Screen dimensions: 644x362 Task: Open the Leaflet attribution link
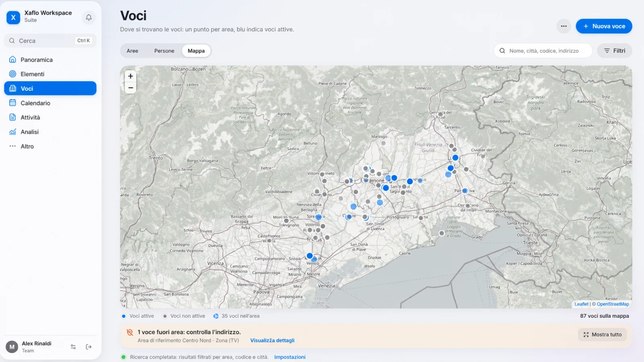click(582, 304)
